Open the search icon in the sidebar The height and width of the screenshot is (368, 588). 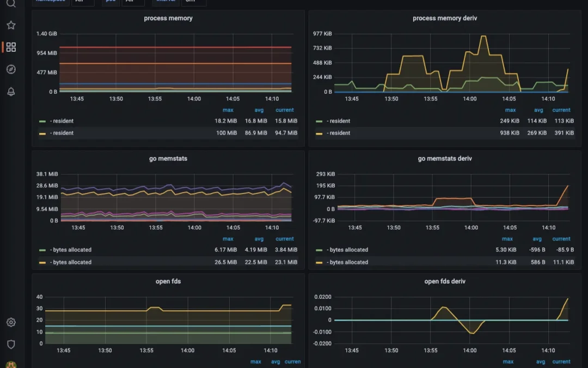pyautogui.click(x=11, y=3)
